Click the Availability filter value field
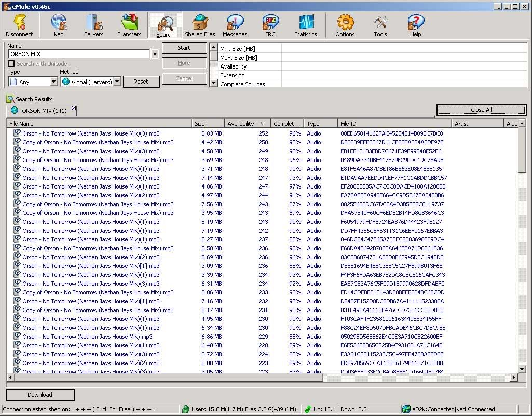532x416 pixels. tap(404, 66)
